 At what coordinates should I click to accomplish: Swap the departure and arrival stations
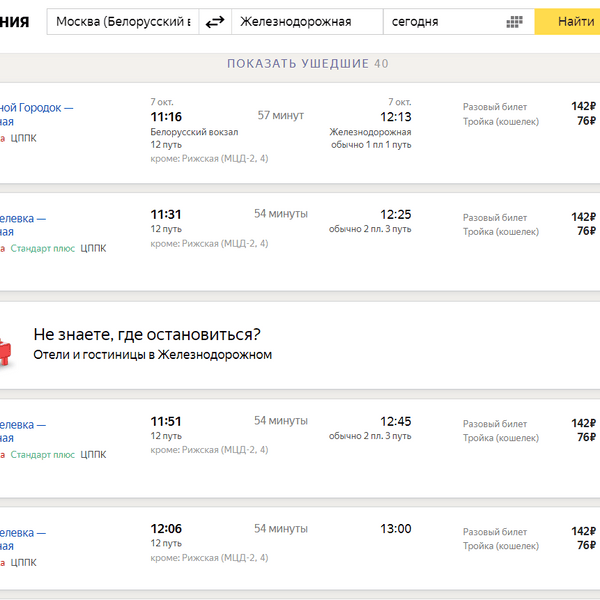pyautogui.click(x=214, y=22)
